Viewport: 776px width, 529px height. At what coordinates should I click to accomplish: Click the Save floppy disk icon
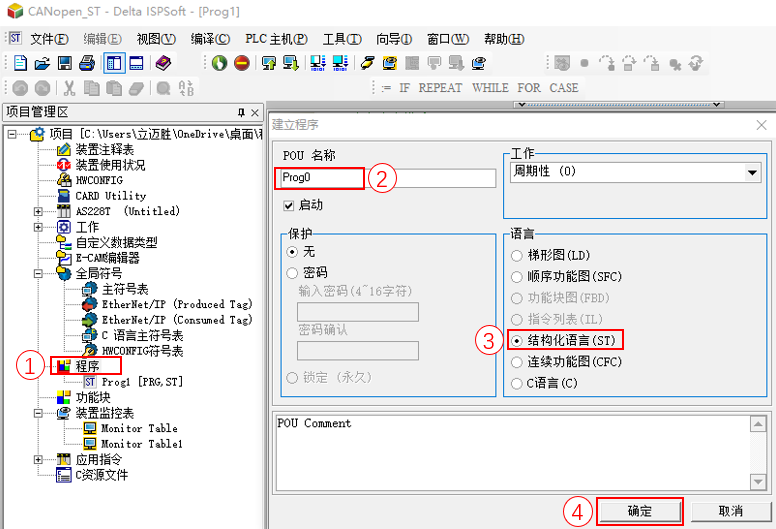(65, 63)
